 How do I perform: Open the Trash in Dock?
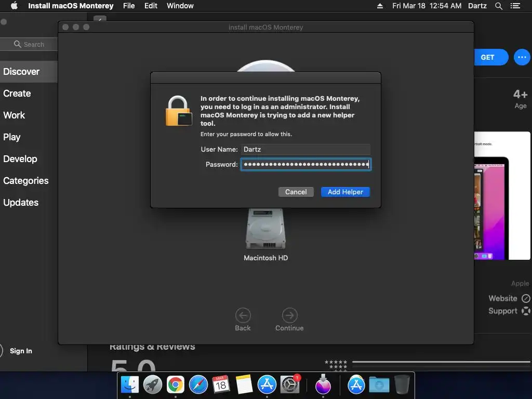click(402, 385)
